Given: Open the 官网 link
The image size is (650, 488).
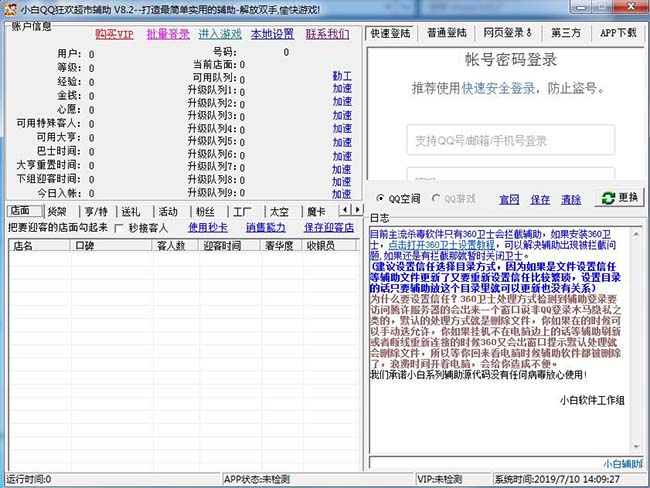Looking at the screenshot, I should [x=509, y=199].
